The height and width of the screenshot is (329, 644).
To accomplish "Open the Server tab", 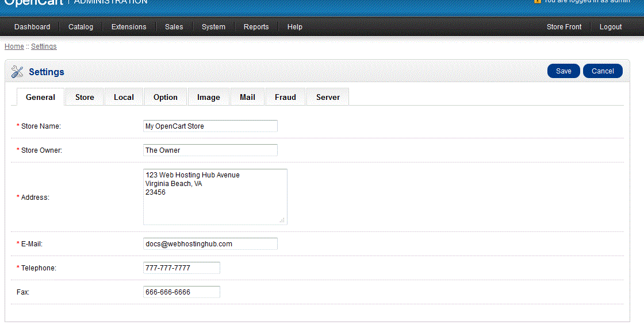I will 328,98.
